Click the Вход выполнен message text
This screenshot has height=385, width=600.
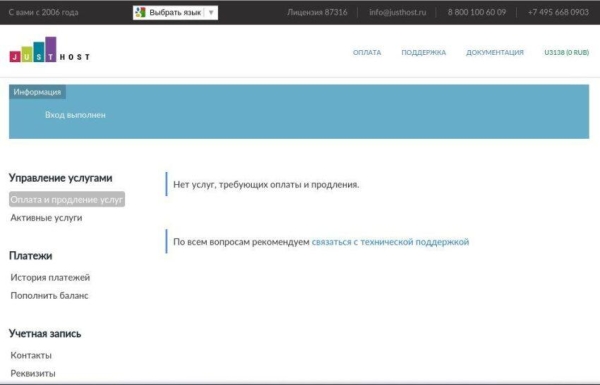click(x=75, y=115)
